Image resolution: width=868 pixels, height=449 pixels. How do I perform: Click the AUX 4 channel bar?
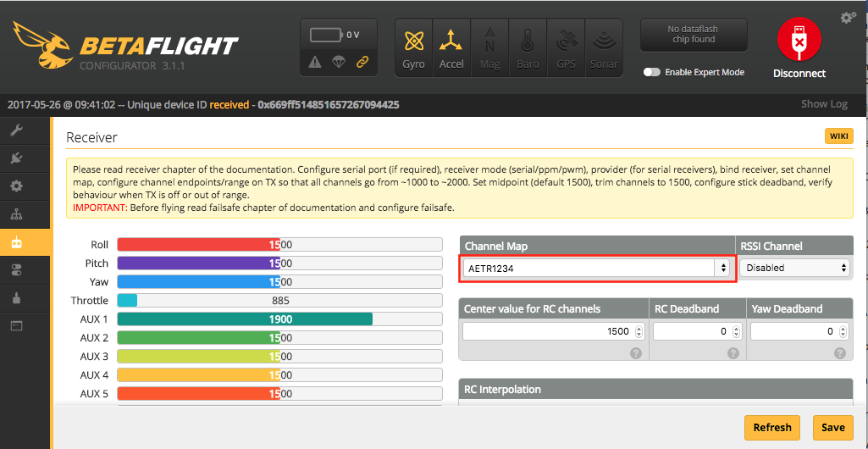(279, 375)
